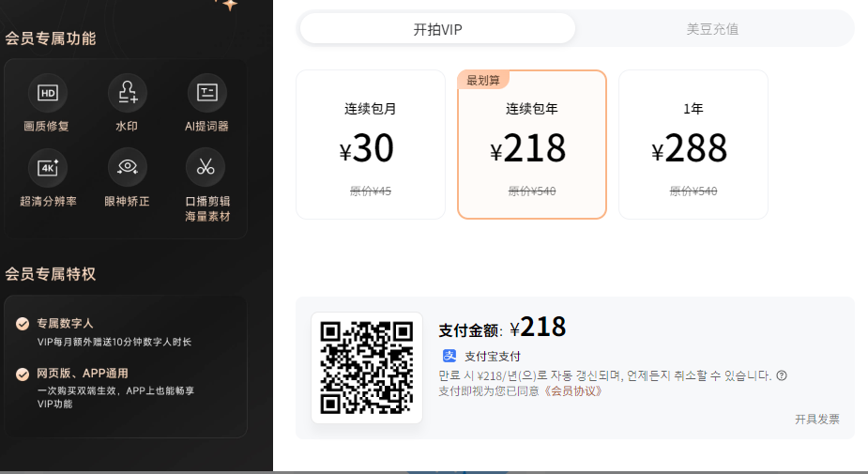Select the AI提词器 teleprompter icon
Screen dimensions: 868x474
(206, 92)
